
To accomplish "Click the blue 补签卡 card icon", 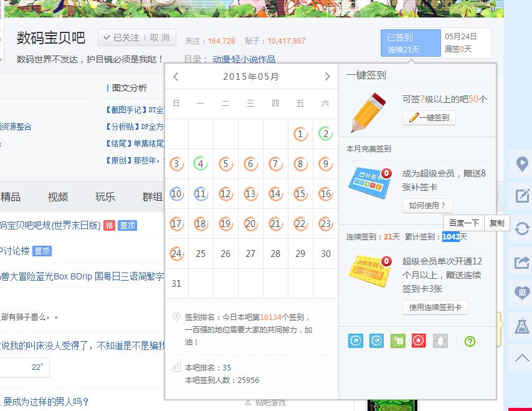I will click(370, 183).
